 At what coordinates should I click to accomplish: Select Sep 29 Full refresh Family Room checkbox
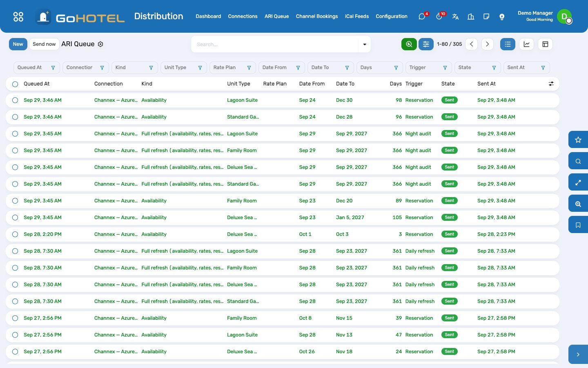[15, 150]
